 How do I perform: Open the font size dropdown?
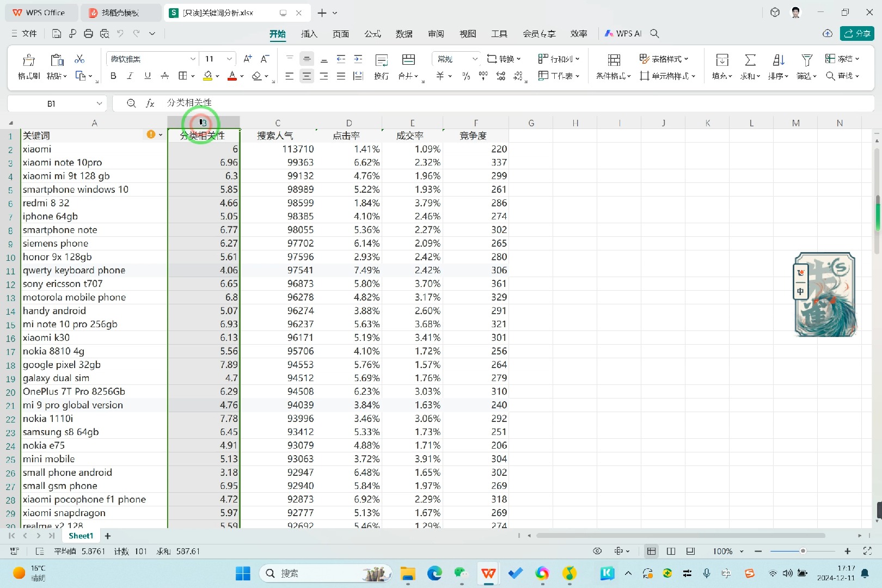[x=229, y=59]
